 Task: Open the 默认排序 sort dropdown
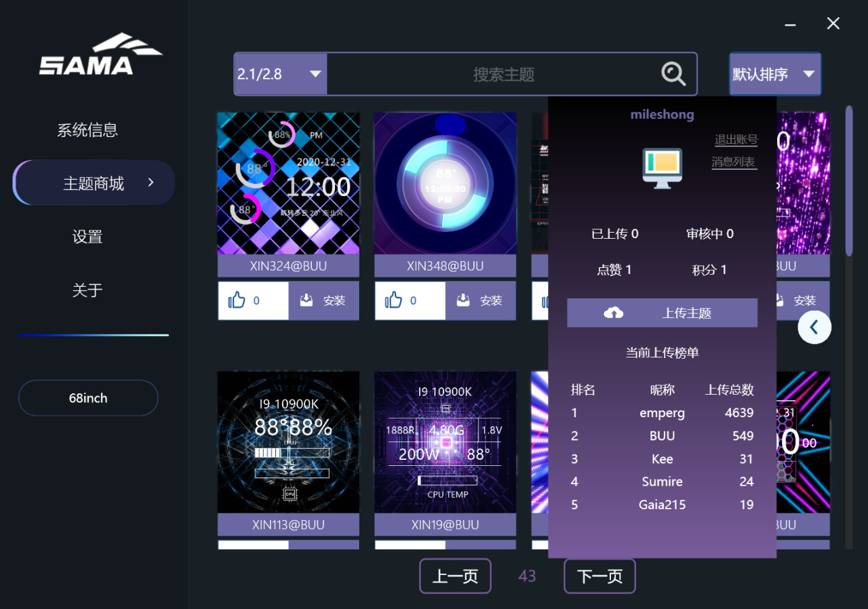tap(775, 74)
